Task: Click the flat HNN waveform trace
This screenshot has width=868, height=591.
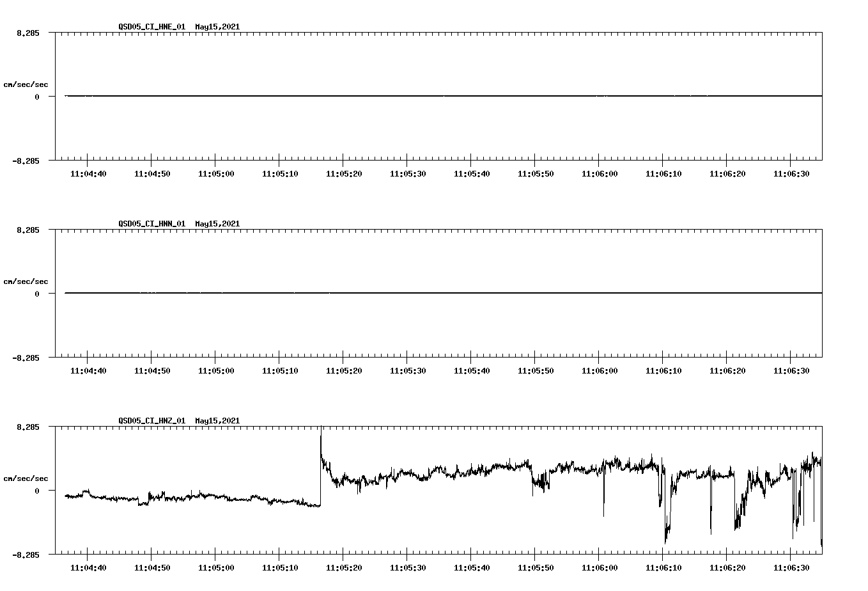Action: pos(384,292)
